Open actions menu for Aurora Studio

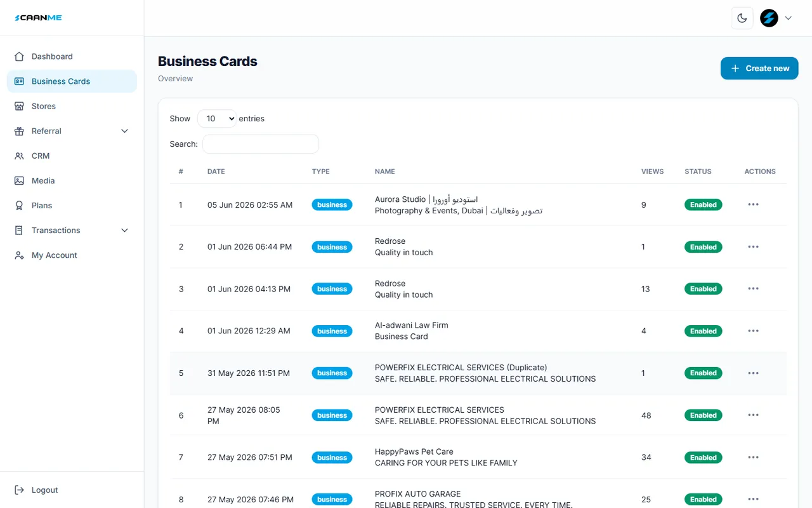[x=753, y=204]
